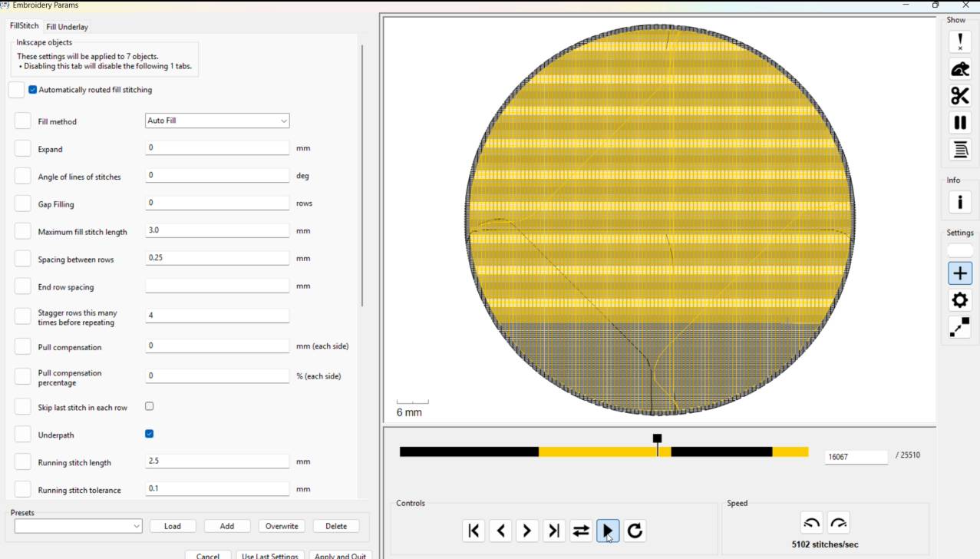Screen dimensions: 980x559
Task: Toggle stops display with pause-bars icon
Action: click(960, 122)
